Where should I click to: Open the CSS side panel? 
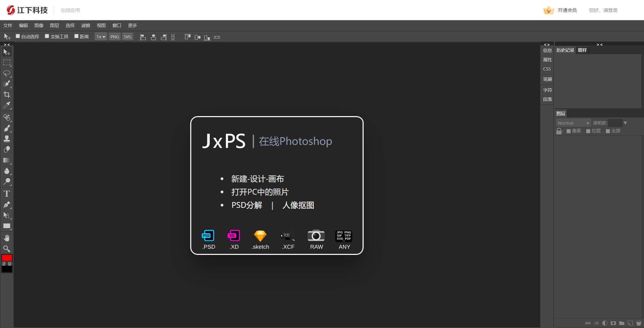click(x=547, y=69)
